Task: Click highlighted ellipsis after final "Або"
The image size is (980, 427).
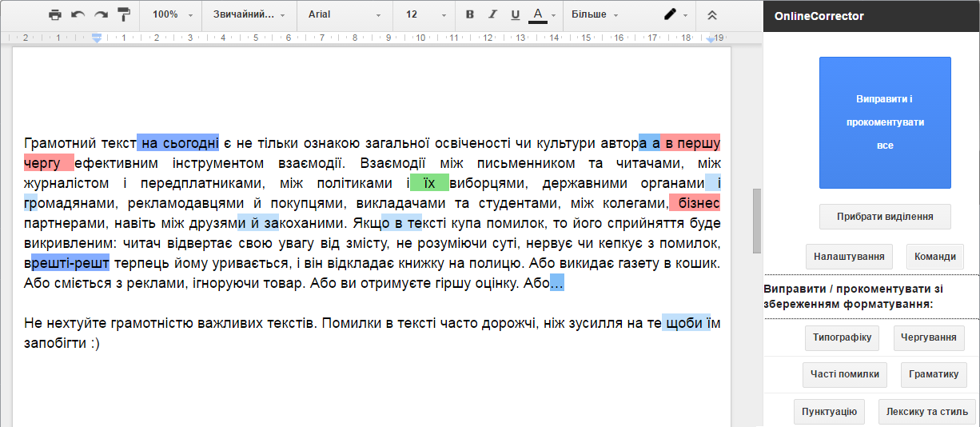Action: point(557,282)
